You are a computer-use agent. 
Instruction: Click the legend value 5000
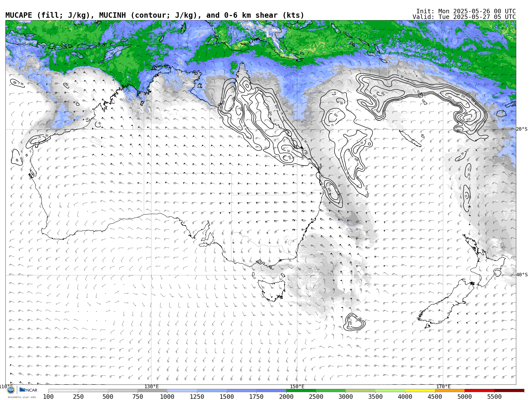[465, 397]
